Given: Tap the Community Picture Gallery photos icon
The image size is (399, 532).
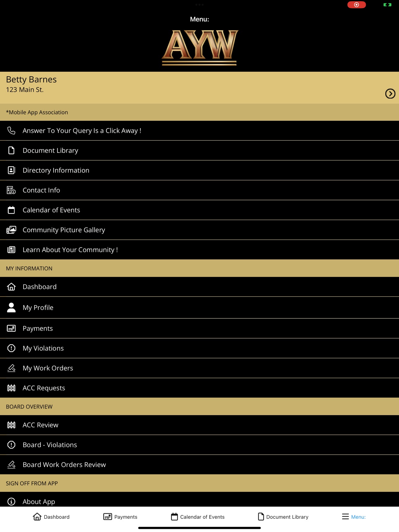Looking at the screenshot, I should tap(11, 230).
